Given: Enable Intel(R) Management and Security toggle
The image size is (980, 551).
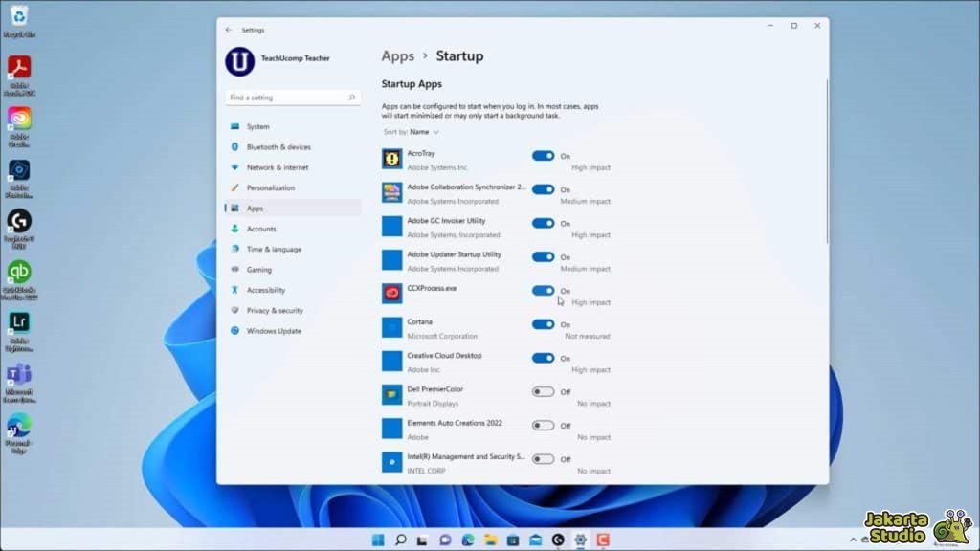Looking at the screenshot, I should (543, 460).
